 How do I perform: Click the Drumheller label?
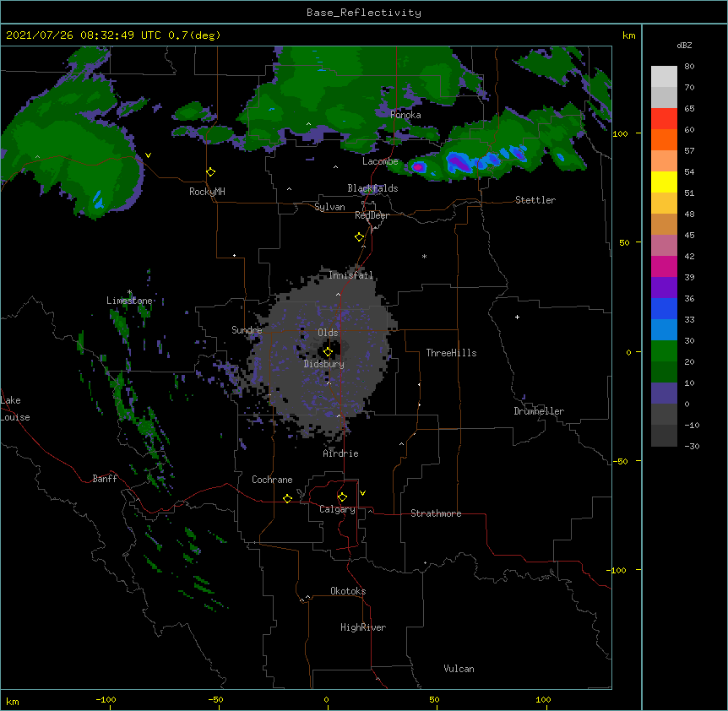[539, 411]
